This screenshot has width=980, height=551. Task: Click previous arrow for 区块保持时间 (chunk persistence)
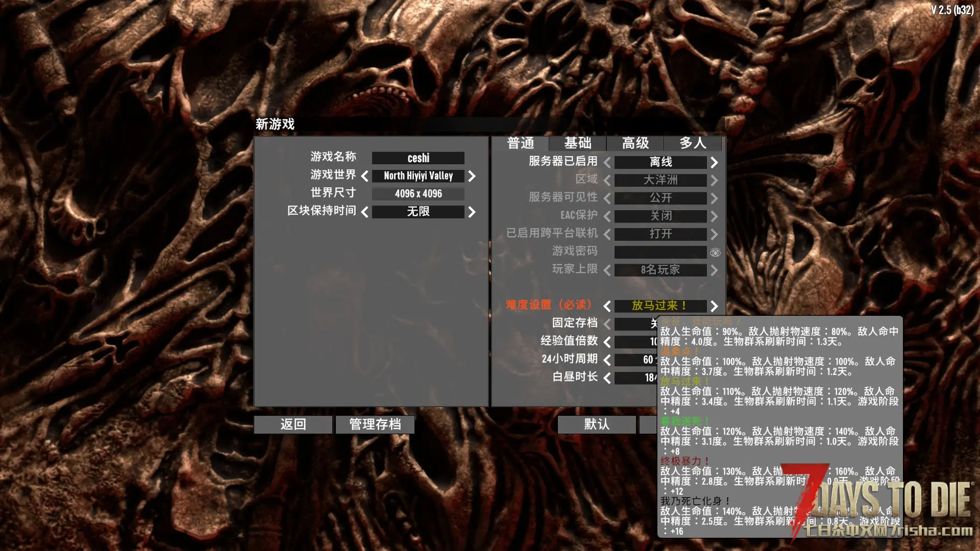pyautogui.click(x=364, y=212)
